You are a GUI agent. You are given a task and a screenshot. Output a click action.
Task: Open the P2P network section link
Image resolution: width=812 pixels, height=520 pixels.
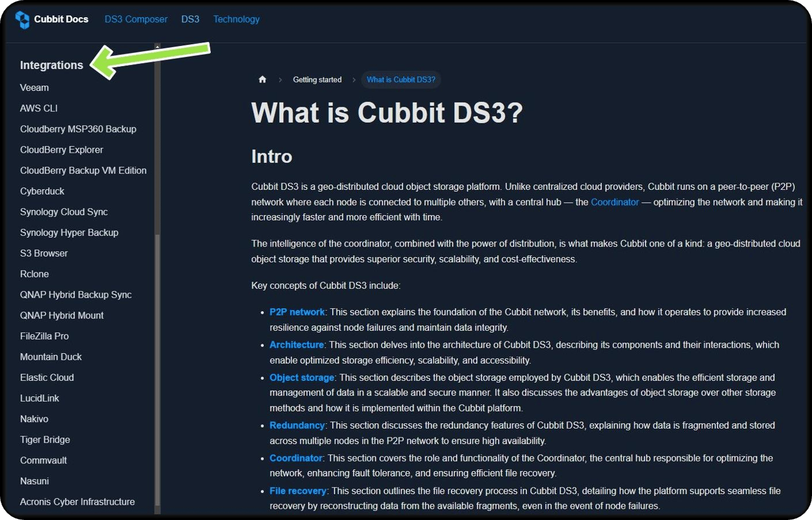click(297, 312)
